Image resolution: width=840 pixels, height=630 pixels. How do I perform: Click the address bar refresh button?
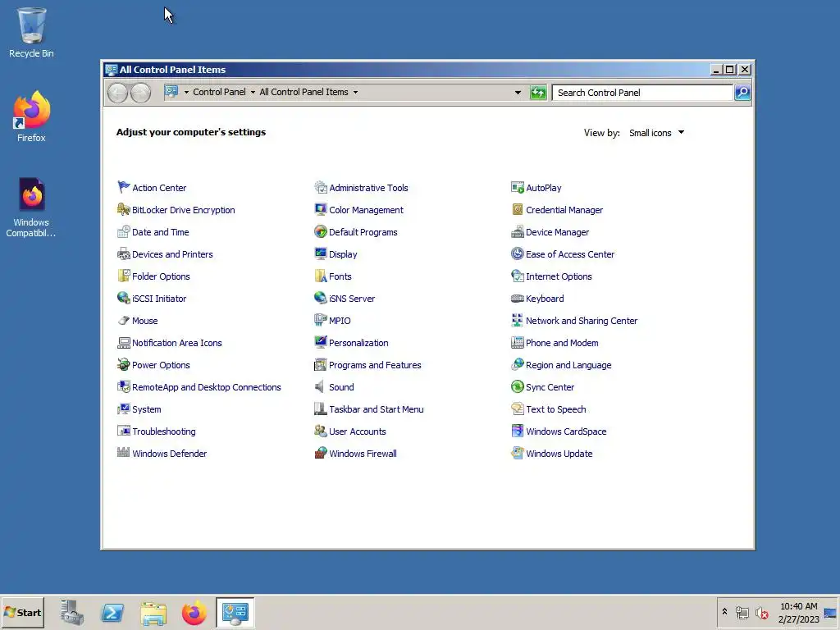tap(538, 93)
